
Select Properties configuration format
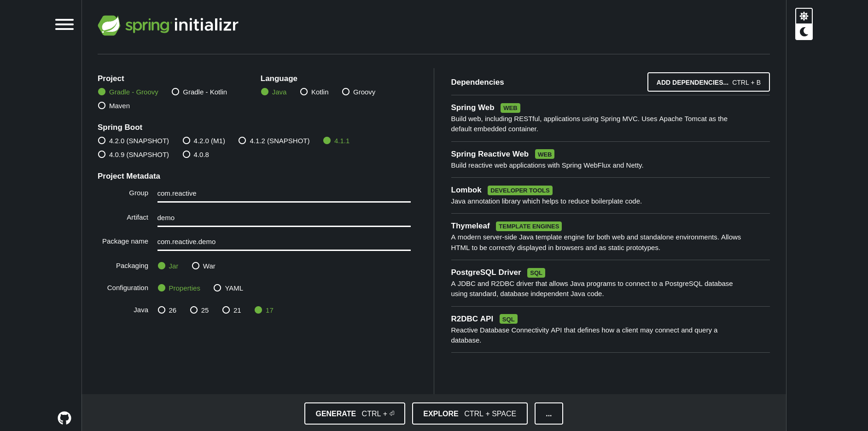tap(179, 288)
